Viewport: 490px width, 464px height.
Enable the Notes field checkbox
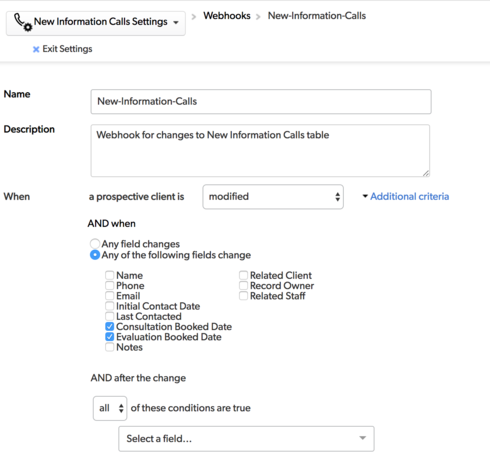coord(110,347)
